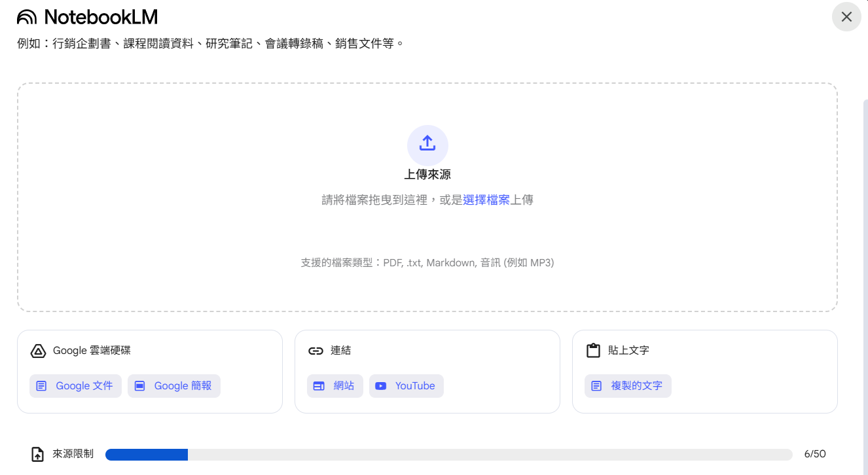Click the supported file types text
Image resolution: width=868 pixels, height=475 pixels.
pyautogui.click(x=427, y=263)
